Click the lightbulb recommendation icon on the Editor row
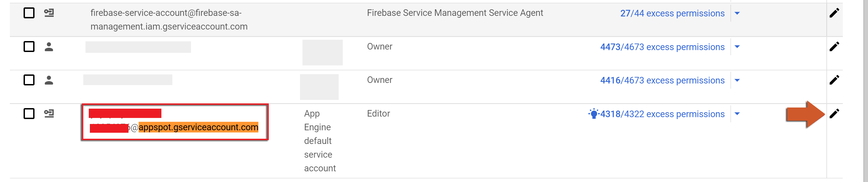 [593, 114]
